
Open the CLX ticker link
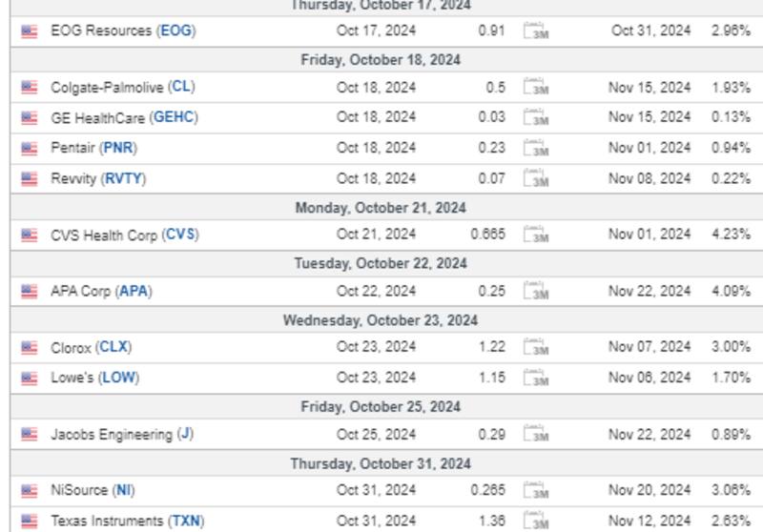pyautogui.click(x=114, y=348)
